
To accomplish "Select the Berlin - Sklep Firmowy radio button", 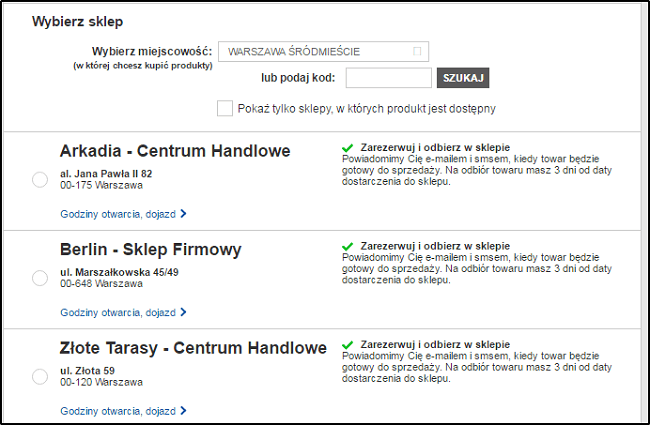I will pos(40,277).
